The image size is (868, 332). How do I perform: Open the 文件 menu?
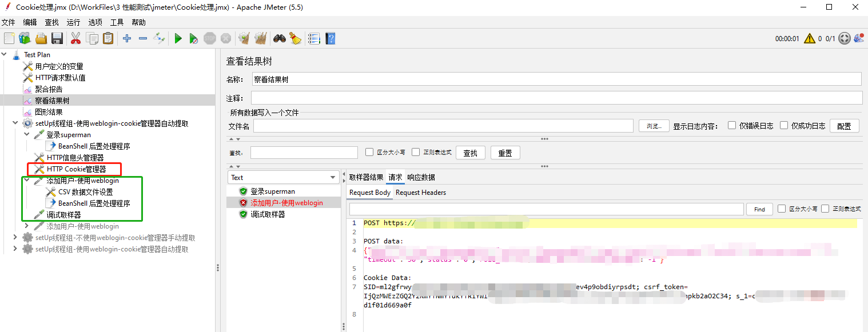coord(8,22)
